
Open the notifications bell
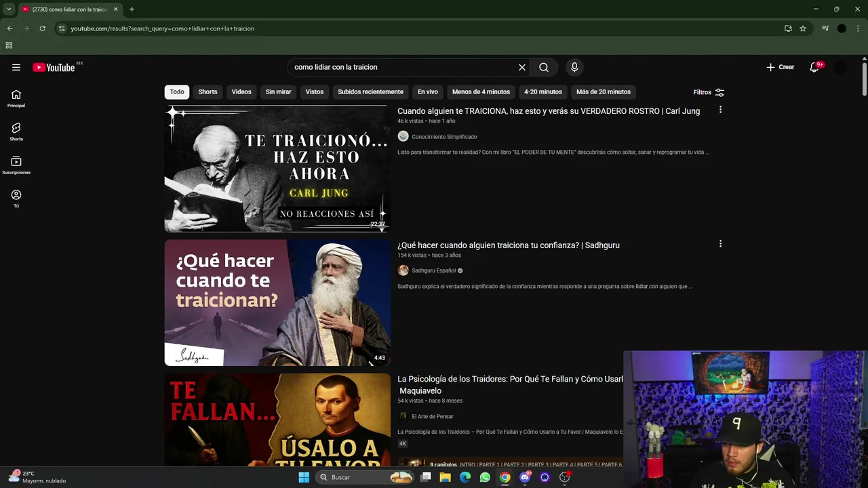point(814,67)
